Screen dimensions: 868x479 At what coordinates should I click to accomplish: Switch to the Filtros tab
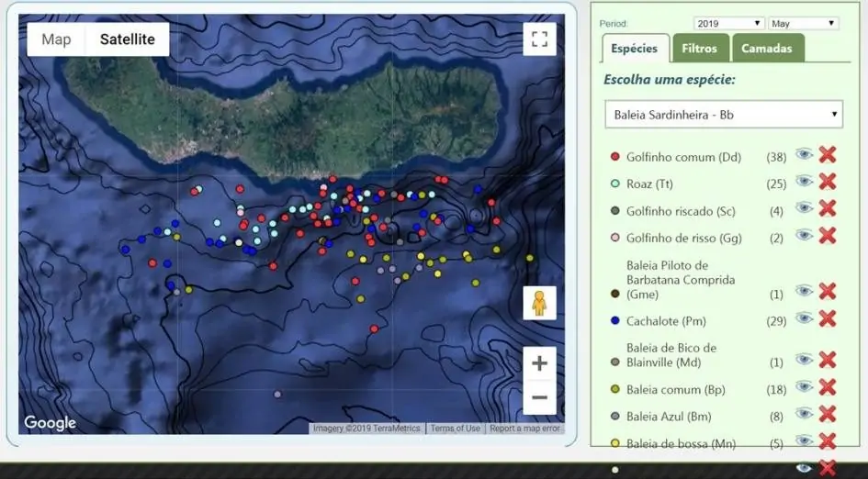(700, 49)
